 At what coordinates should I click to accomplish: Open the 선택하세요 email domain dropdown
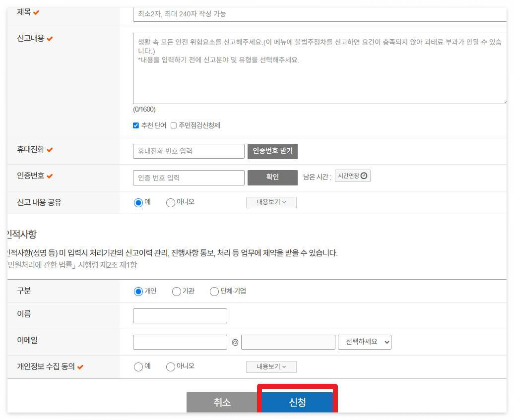click(365, 342)
